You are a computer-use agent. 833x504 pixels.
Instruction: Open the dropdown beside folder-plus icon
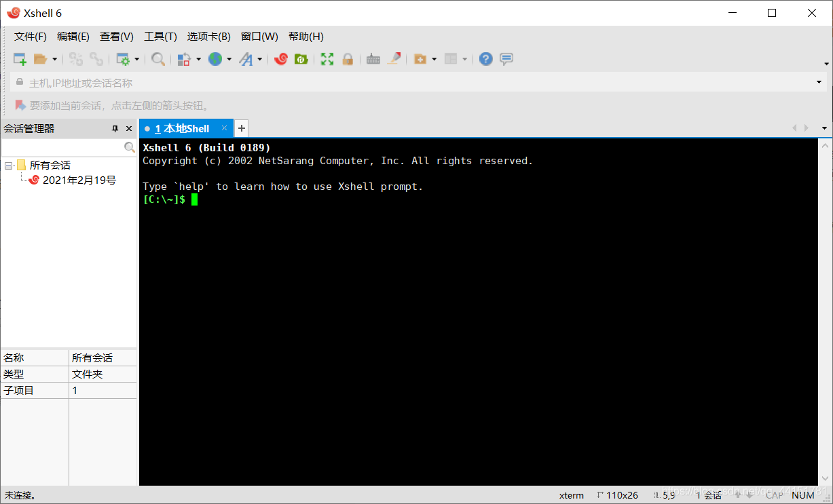tap(434, 59)
